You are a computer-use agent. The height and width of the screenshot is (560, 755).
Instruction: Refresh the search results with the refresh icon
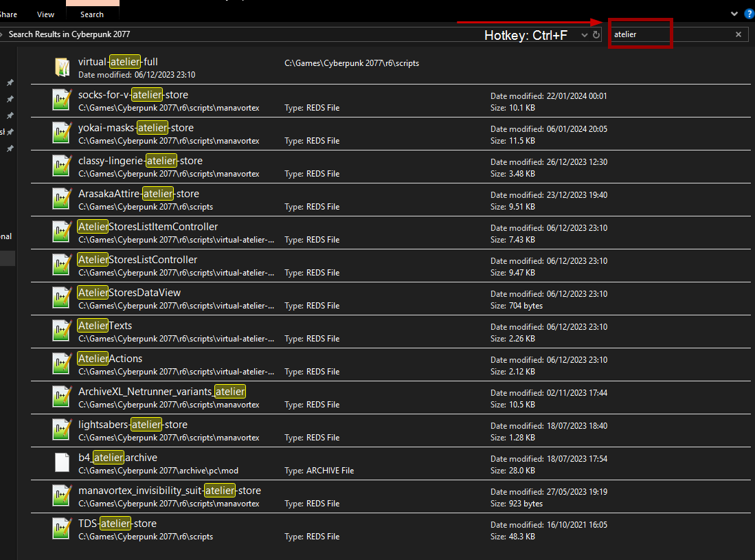(x=596, y=34)
